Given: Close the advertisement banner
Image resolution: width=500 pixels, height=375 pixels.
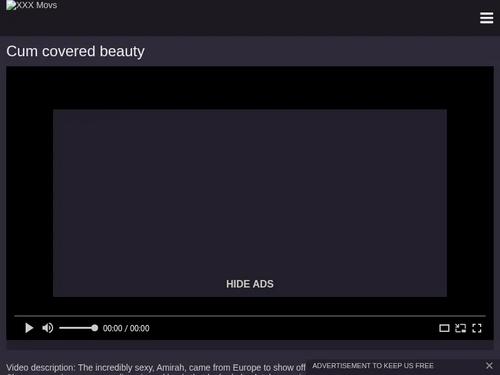Looking at the screenshot, I should coord(489,366).
